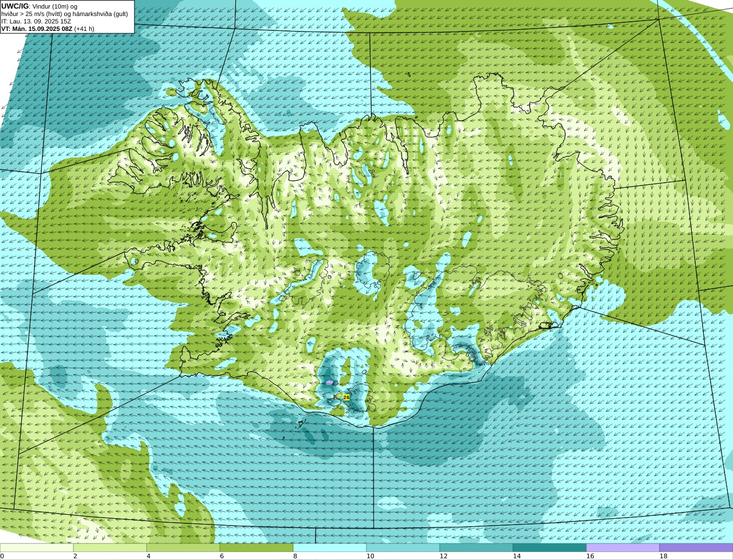This screenshot has width=733, height=560.
Task: Select the 12–14 m/s teal legend swatch
Action: coord(476,547)
